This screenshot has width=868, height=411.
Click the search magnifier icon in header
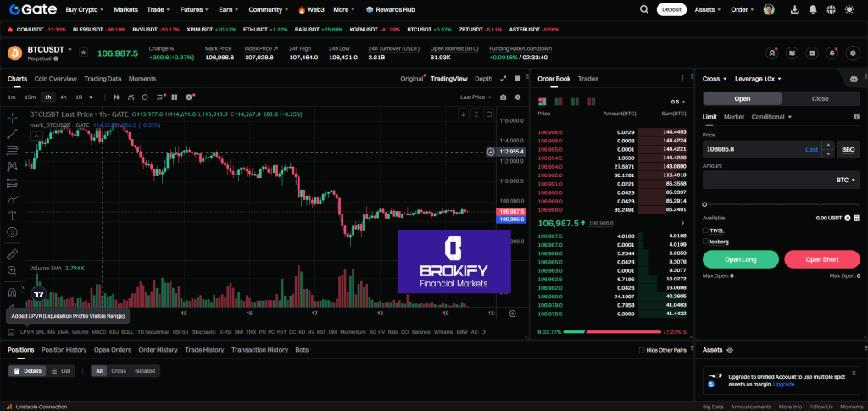click(x=645, y=9)
